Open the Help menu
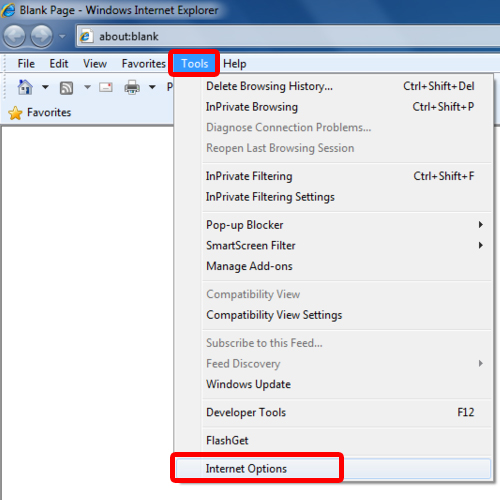The width and height of the screenshot is (500, 500). [x=235, y=63]
